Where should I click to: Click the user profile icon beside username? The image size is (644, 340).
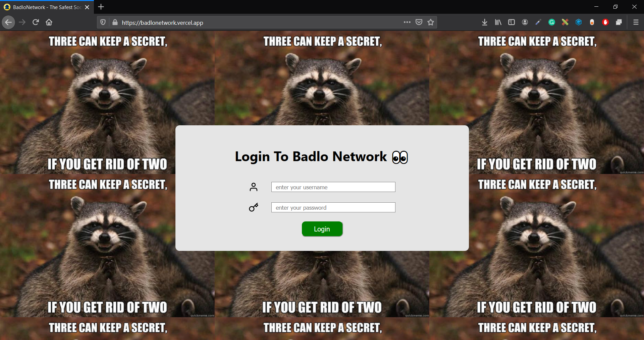pos(254,187)
